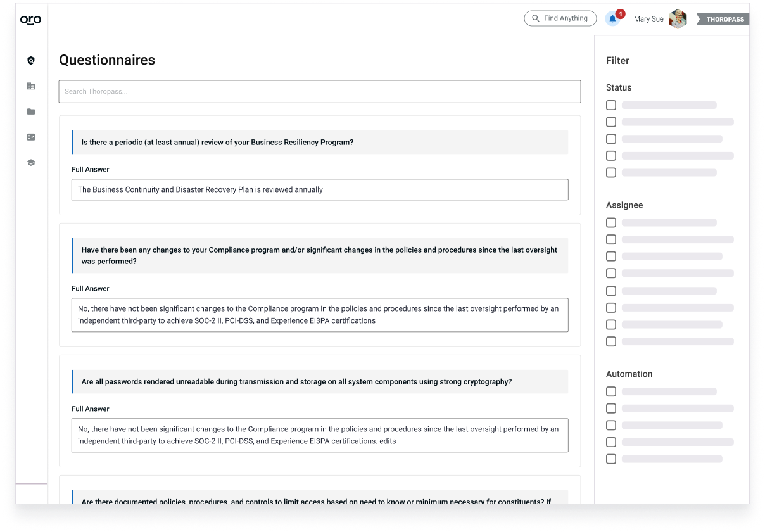
Task: Check the second checkbox under Status
Action: [x=611, y=122]
